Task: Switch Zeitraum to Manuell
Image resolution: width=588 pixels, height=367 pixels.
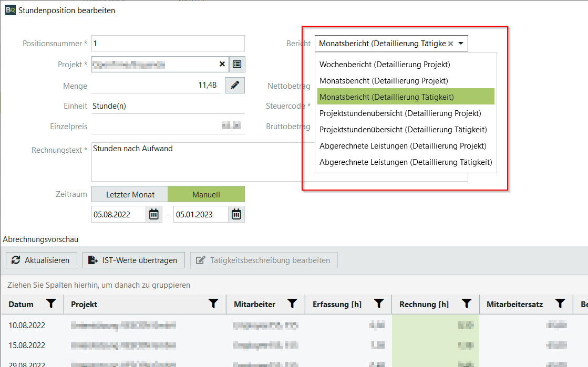Action: click(206, 194)
